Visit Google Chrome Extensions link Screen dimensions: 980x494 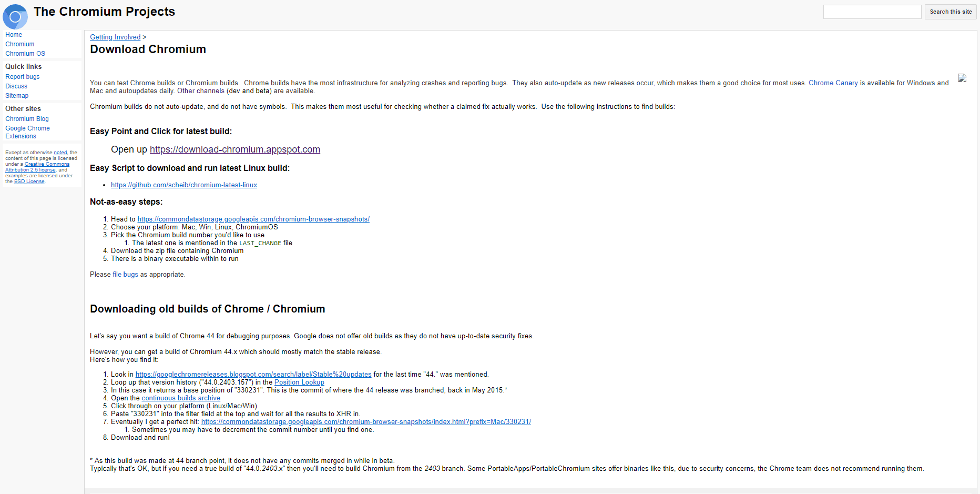27,132
